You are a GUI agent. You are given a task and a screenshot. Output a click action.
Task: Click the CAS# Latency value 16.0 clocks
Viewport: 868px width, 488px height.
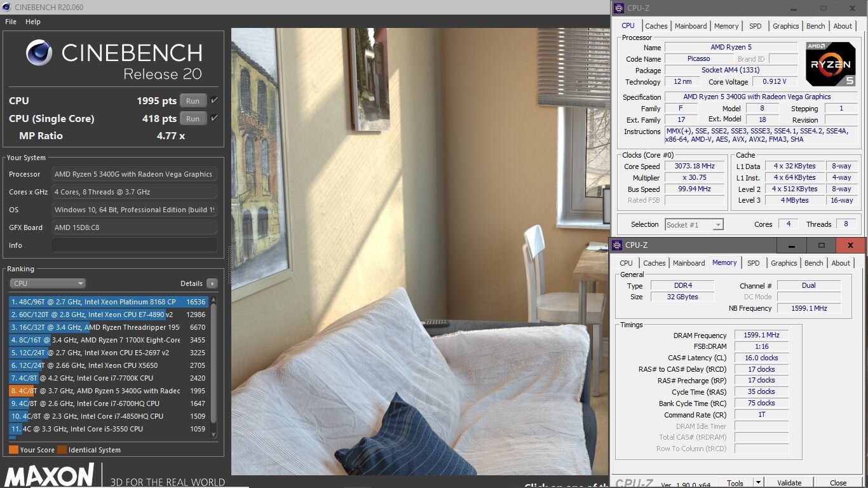761,358
